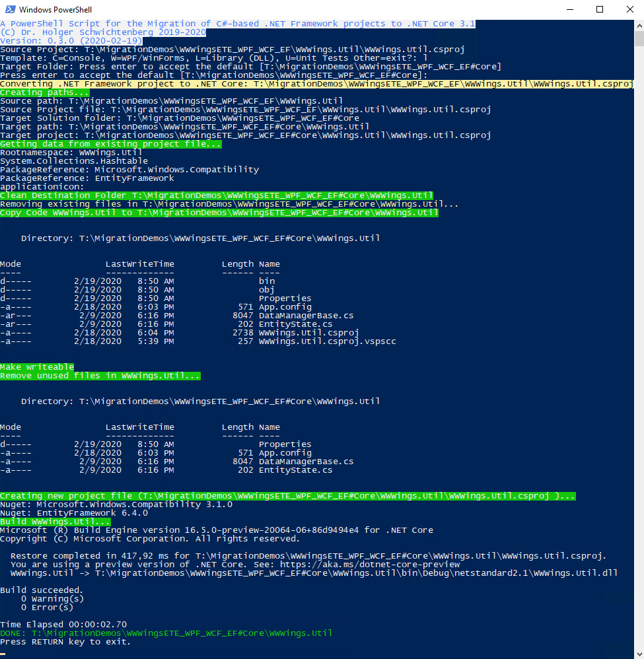Click the 'Template: C=Console, W=WPF/WinForms' prompt line
The height and width of the screenshot is (659, 644).
(x=213, y=58)
